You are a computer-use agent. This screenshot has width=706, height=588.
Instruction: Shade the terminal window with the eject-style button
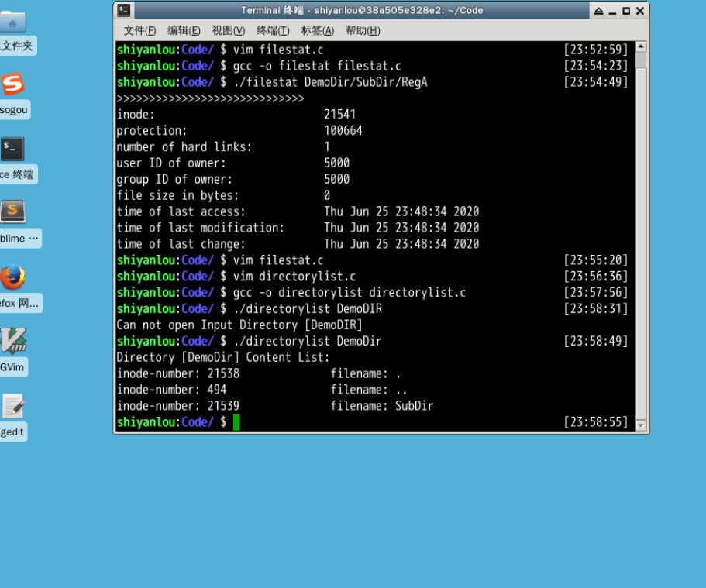[x=598, y=11]
